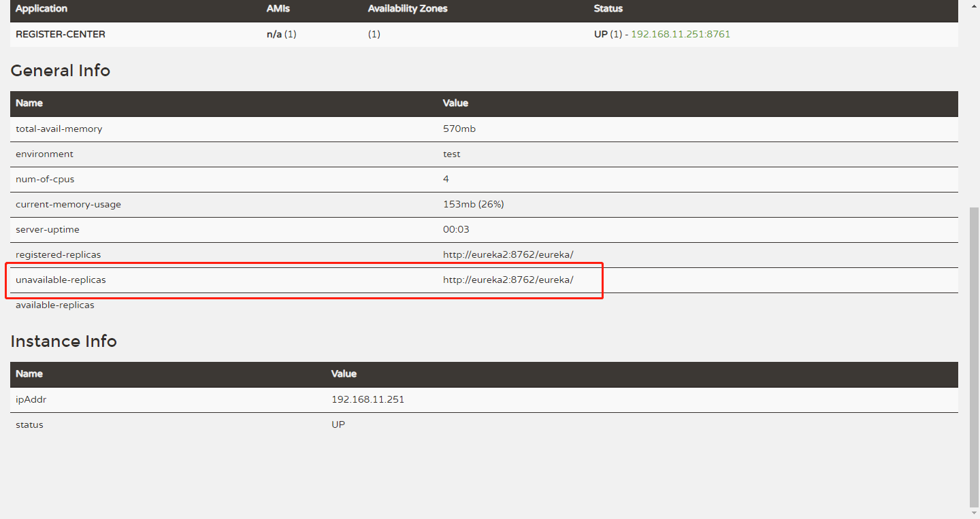Screen dimensions: 980x519
Task: Select the REGISTER-CENTER application name
Action: (x=61, y=34)
